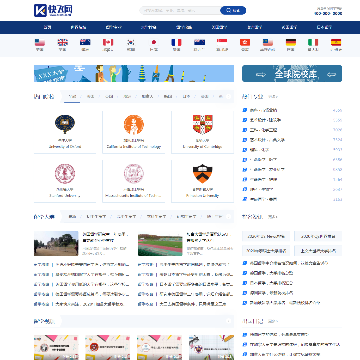Select the Italy flag icon

(x=313, y=42)
